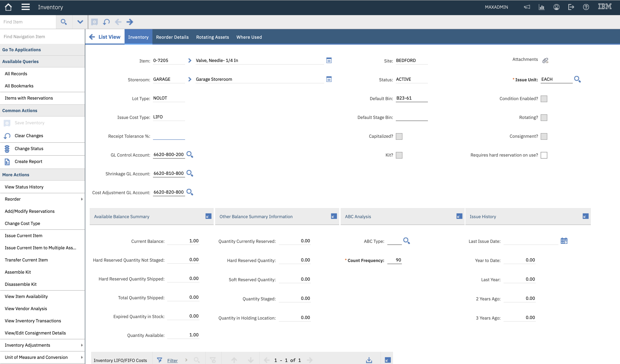Expand the Find Item search dropdown arrow
Viewport: 620px width, 364px height.
pyautogui.click(x=80, y=22)
